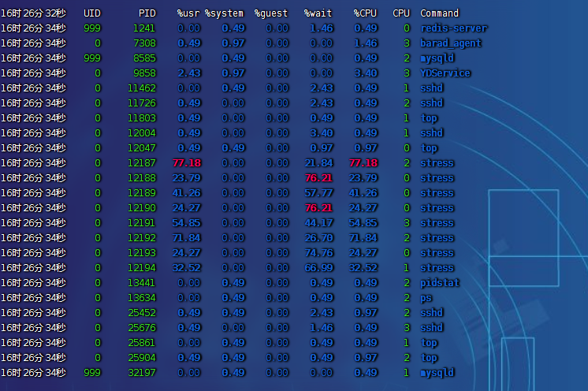Screen dimensions: 588x391
Task: Select the red 77.18 value under %usr
Action: pos(187,163)
